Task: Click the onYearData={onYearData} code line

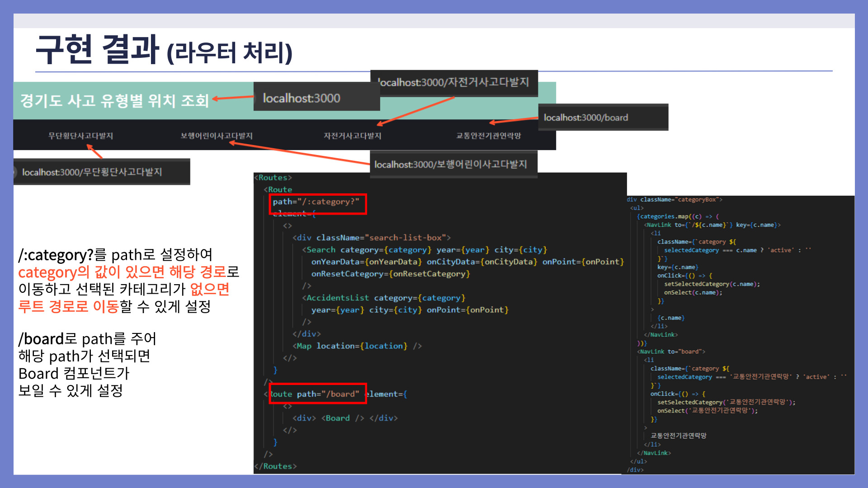Action: 467,262
